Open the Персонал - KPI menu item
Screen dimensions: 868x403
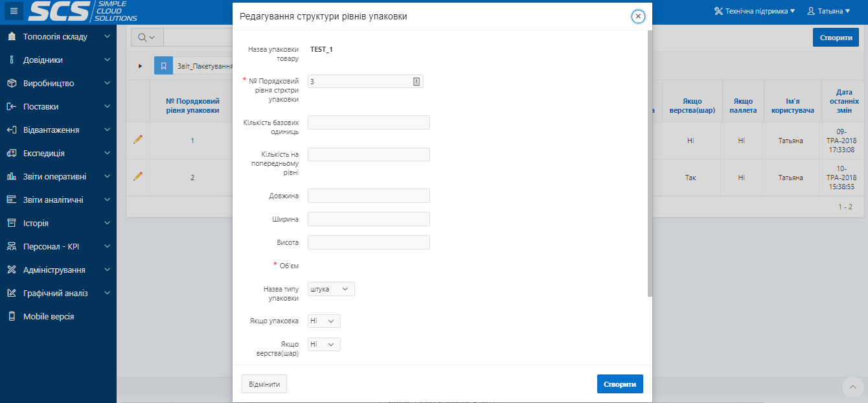tap(58, 247)
